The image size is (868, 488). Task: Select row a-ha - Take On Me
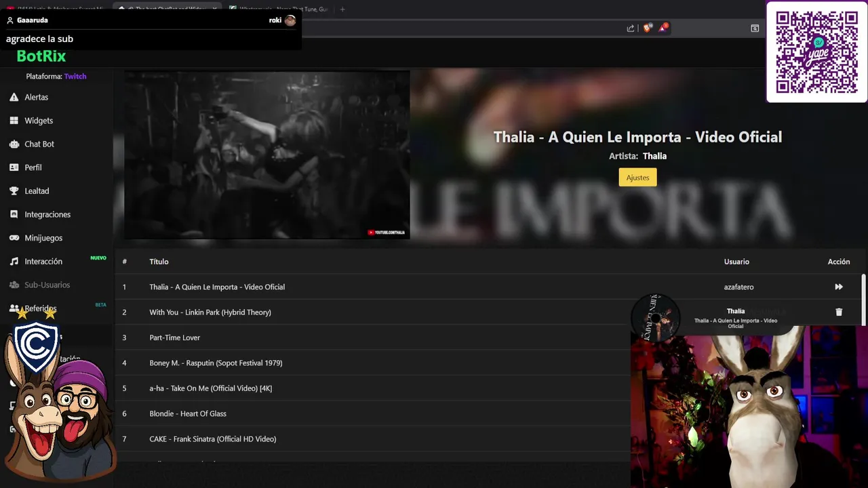pyautogui.click(x=373, y=388)
